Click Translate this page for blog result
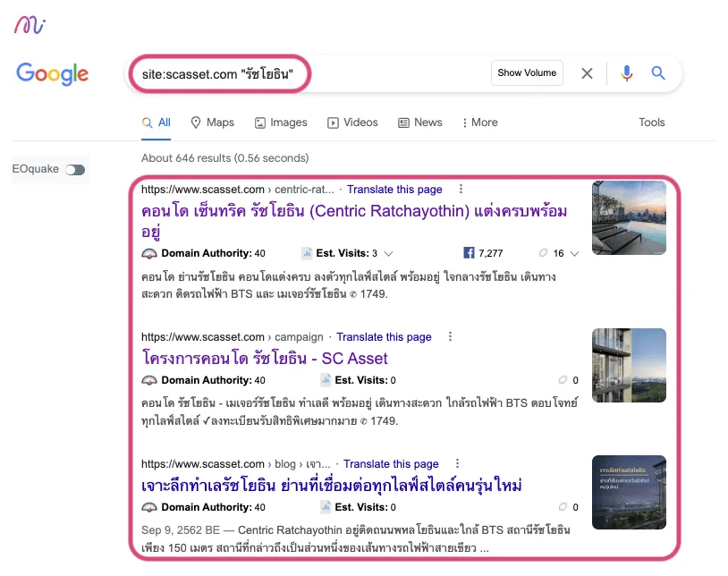 [x=391, y=464]
